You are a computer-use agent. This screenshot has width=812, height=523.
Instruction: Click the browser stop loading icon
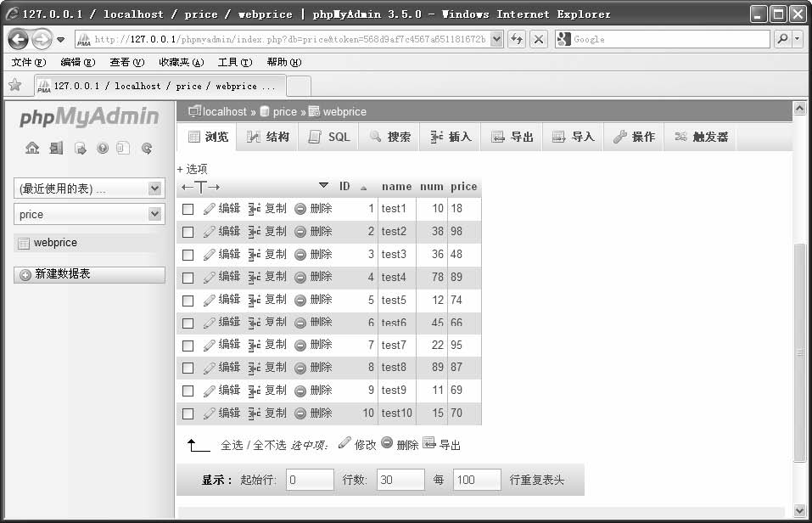click(539, 39)
